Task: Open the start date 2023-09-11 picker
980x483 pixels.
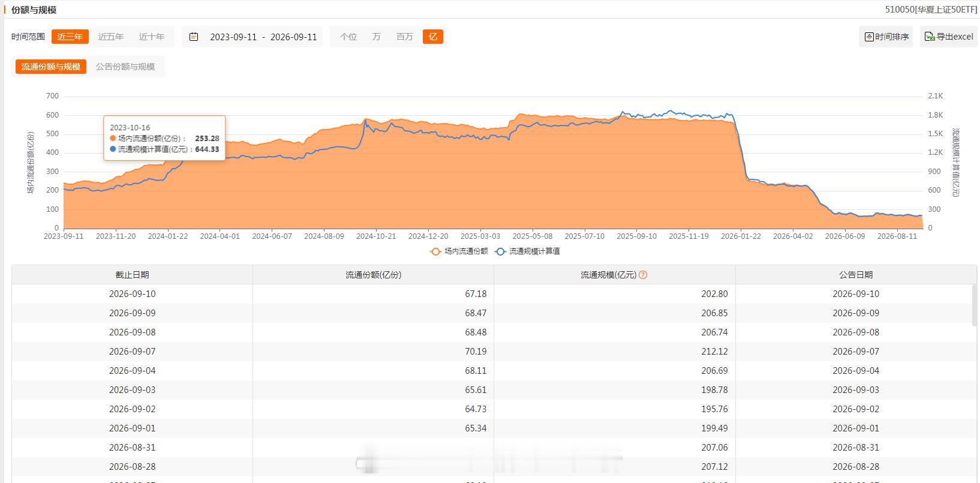Action: [233, 37]
